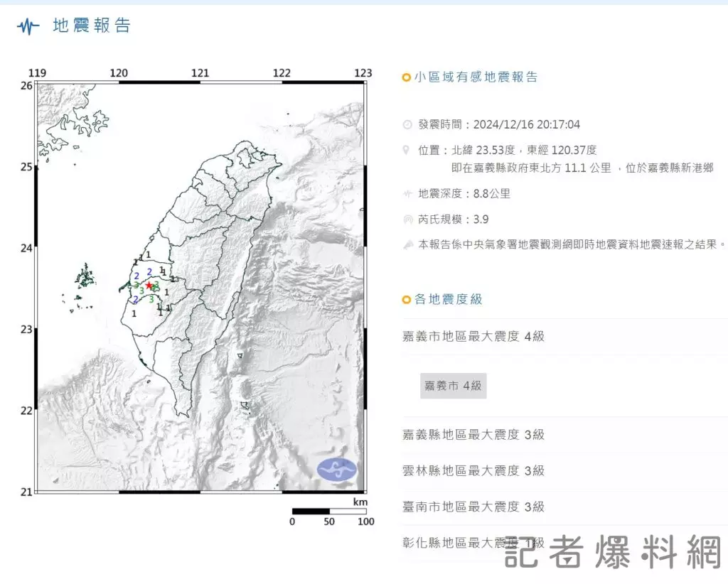Click the clock icon next to 發震時間

407,125
